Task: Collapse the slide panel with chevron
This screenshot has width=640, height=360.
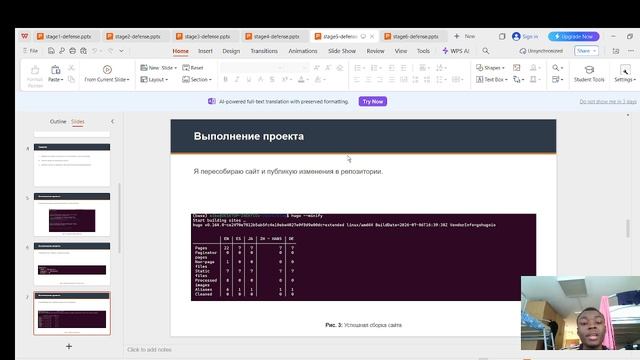Action: [113, 121]
